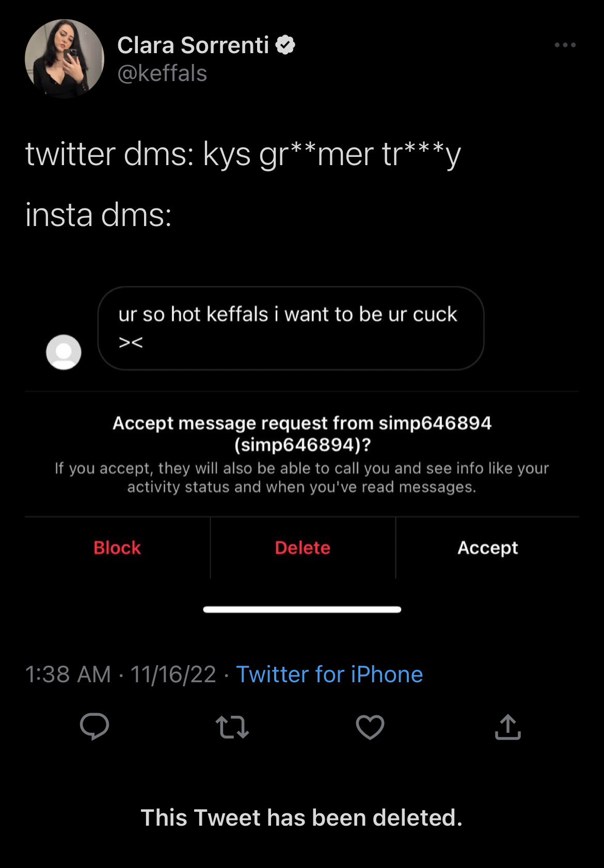Click the 11/16/22 date
Image resolution: width=604 pixels, height=868 pixels.
pos(173,674)
